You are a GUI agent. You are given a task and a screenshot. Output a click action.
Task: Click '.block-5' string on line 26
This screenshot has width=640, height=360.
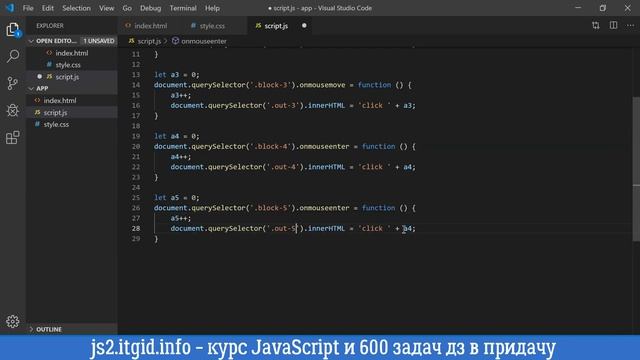tap(271, 208)
